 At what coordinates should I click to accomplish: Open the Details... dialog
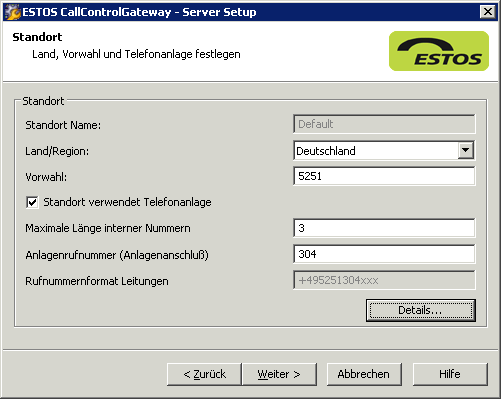pyautogui.click(x=421, y=310)
